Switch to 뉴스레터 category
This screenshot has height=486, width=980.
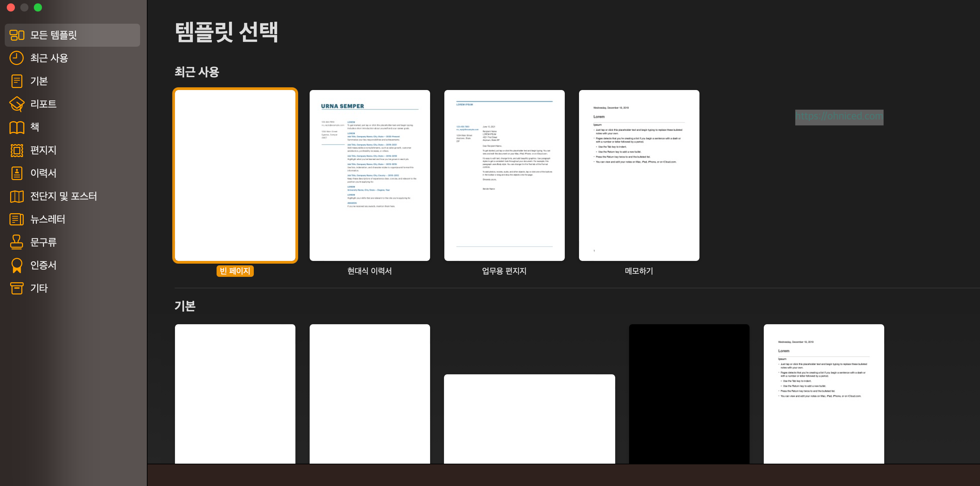tap(48, 219)
